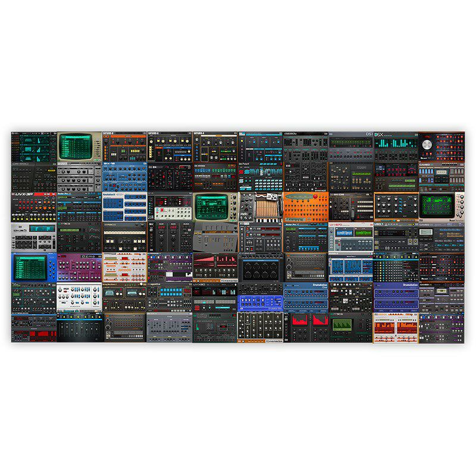Select the indigo Drumulation thumbnail
The width and height of the screenshot is (476, 476).
point(396,297)
